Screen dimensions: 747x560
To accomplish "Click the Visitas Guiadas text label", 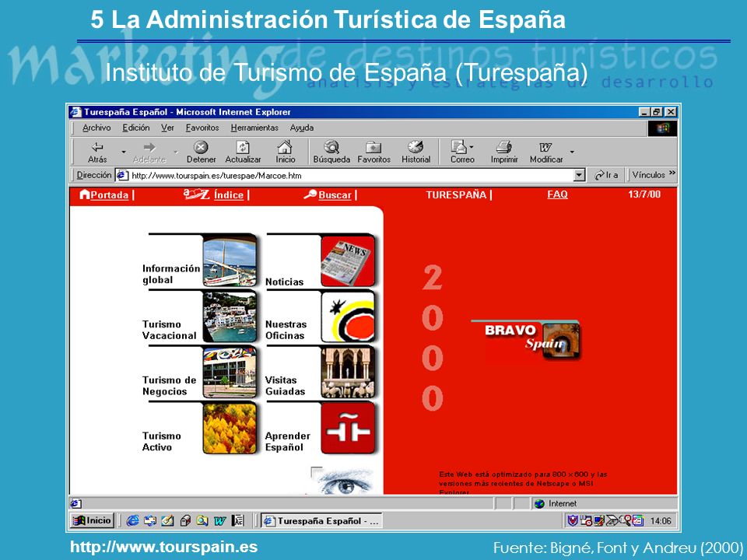I will tap(285, 385).
